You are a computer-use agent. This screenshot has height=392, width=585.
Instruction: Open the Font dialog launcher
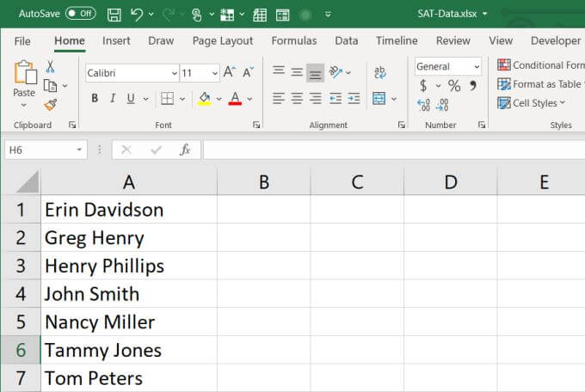coord(256,125)
